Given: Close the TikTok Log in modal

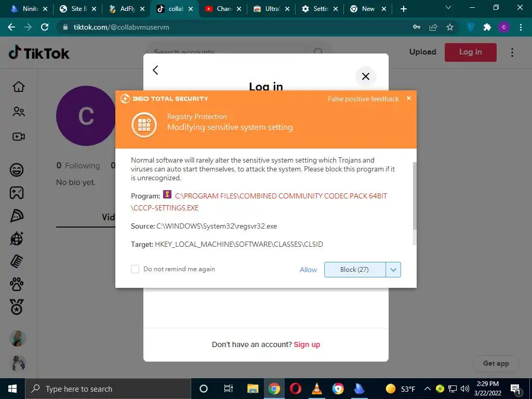Looking at the screenshot, I should pyautogui.click(x=365, y=76).
